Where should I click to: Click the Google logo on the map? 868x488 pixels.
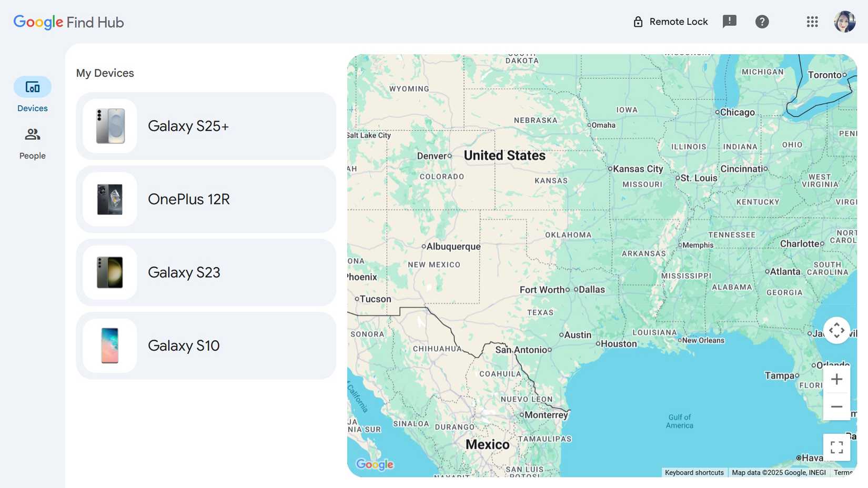375,464
